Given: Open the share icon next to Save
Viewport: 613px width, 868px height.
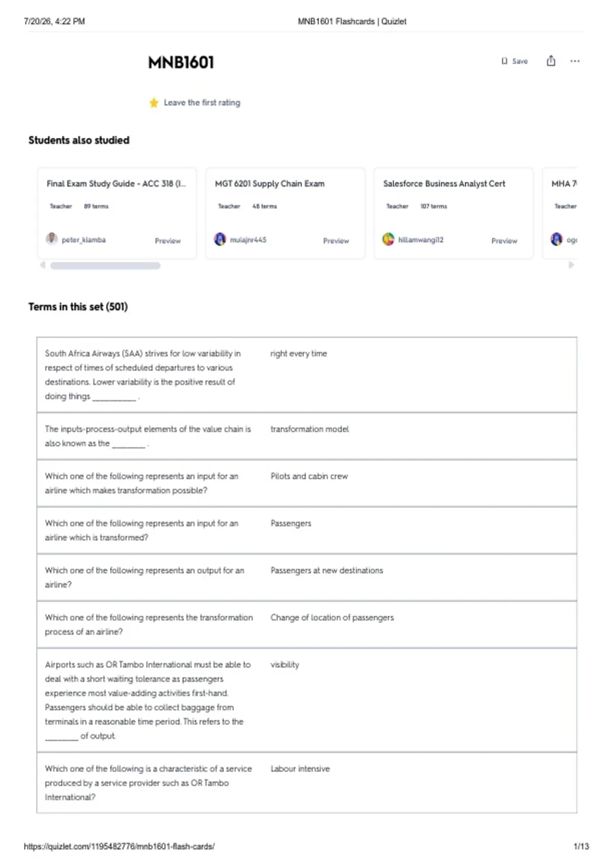Looking at the screenshot, I should tap(551, 61).
